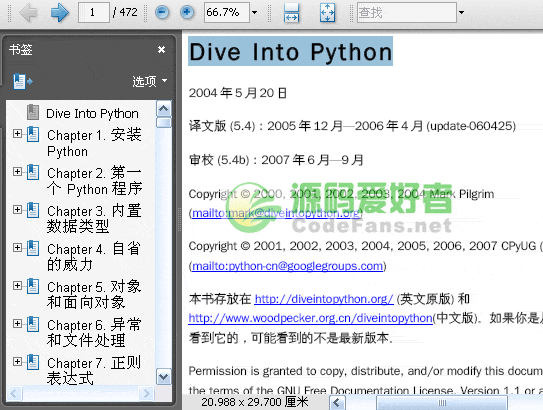This screenshot has height=410, width=543.
Task: Click the 66.7% zoom value field
Action: click(226, 12)
